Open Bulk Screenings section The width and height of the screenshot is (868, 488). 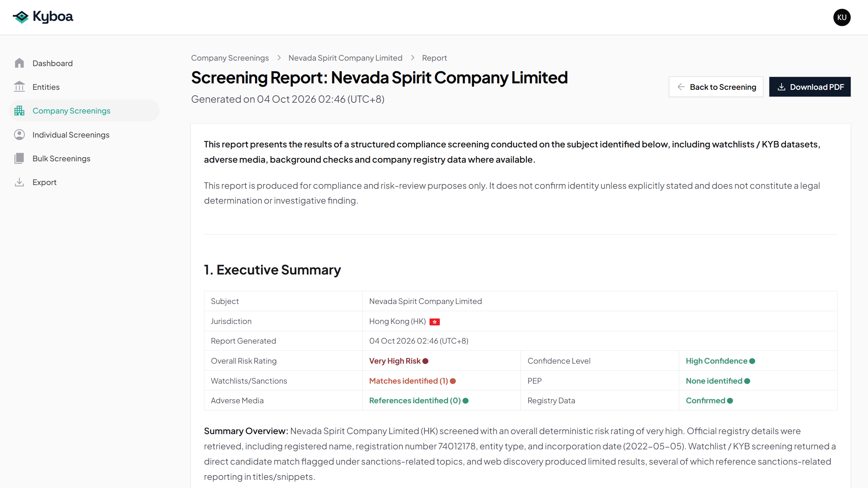[84, 158]
